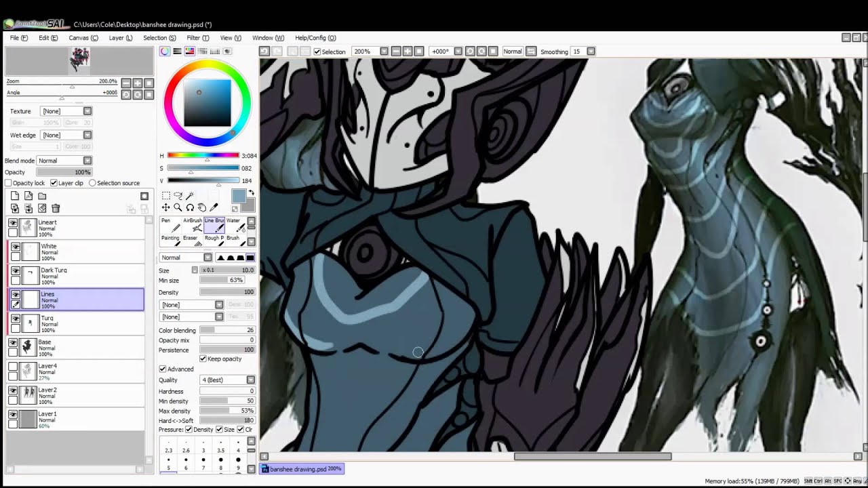Select the Selection source radio button
The image size is (868, 488).
(92, 183)
